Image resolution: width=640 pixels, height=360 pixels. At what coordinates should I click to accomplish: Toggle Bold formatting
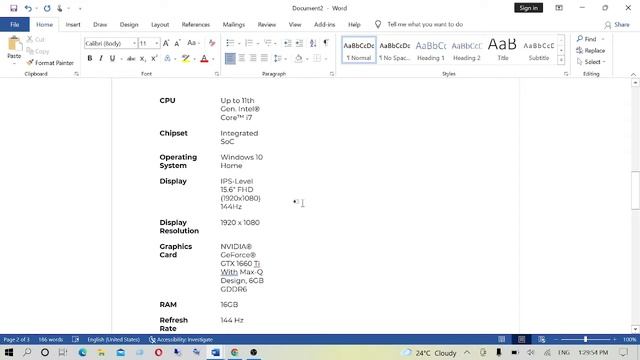[90, 59]
